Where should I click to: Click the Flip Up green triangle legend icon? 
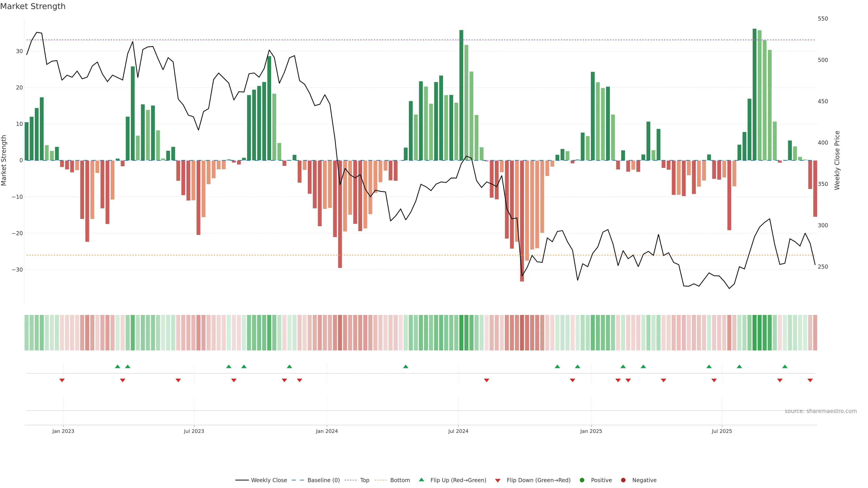pos(421,480)
